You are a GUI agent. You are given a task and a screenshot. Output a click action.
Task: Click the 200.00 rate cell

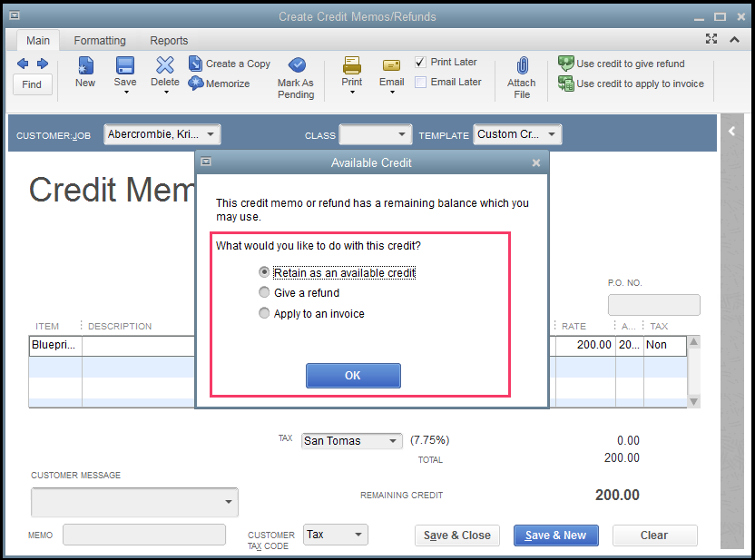585,345
